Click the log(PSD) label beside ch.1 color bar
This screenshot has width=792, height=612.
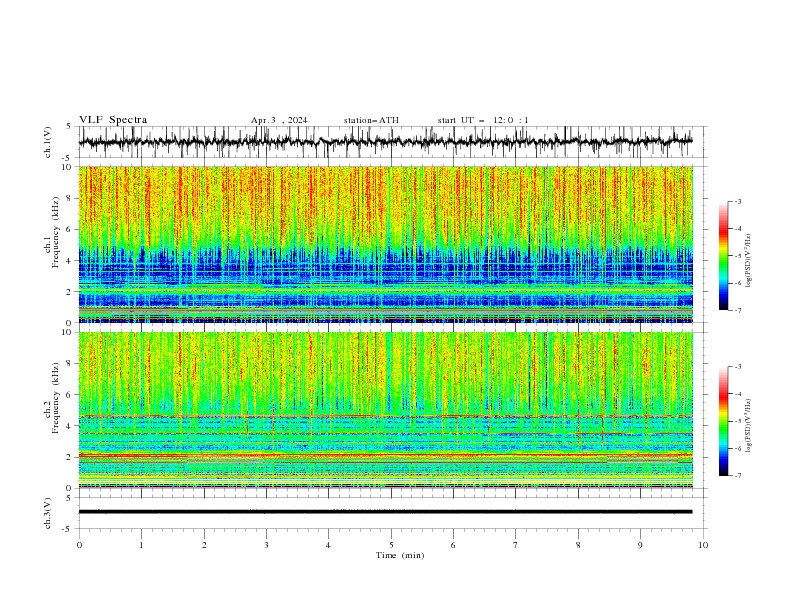pos(749,261)
